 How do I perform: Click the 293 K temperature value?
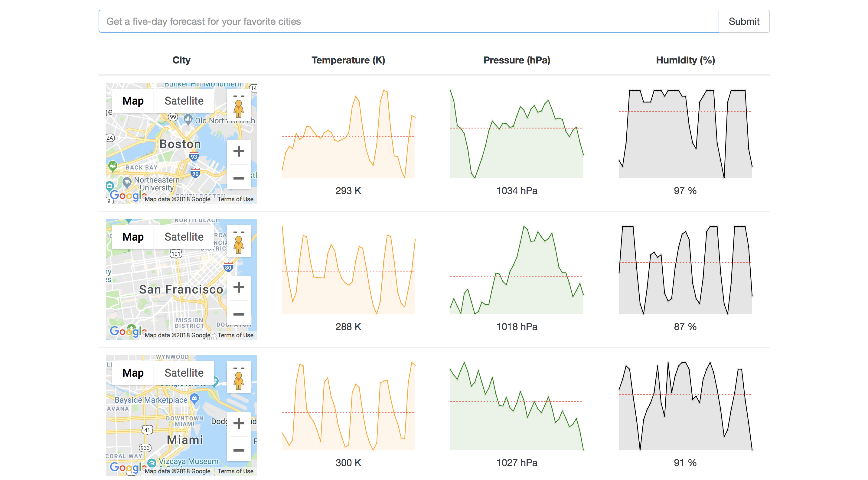pos(348,191)
